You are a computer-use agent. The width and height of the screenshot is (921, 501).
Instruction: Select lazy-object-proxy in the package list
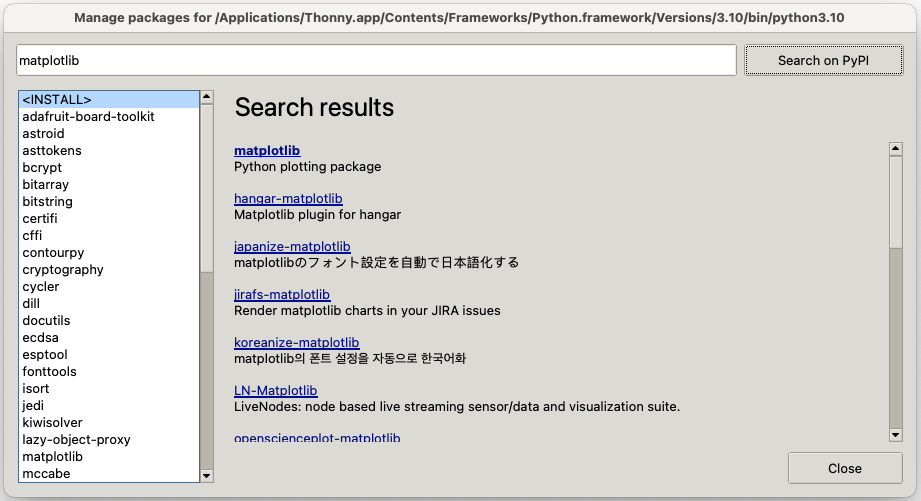click(109, 440)
